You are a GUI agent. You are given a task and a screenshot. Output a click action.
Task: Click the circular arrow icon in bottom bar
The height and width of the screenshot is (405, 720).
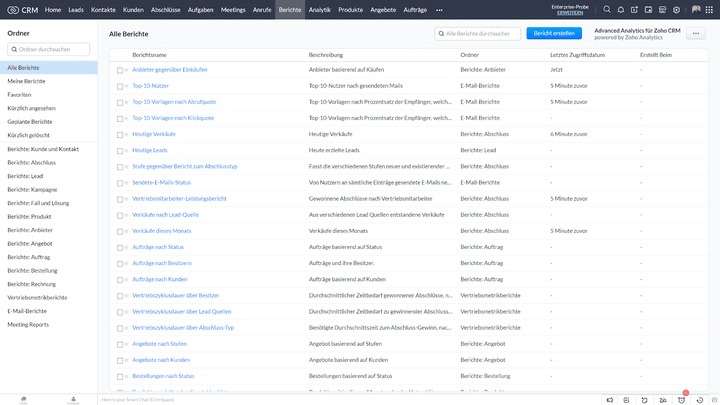(644, 400)
